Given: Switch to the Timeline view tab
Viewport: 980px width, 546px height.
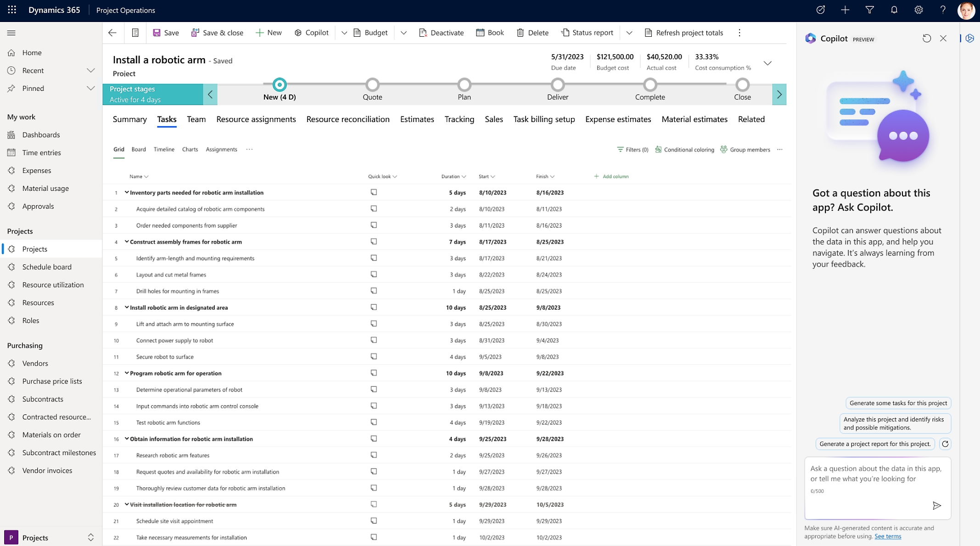Looking at the screenshot, I should (164, 150).
